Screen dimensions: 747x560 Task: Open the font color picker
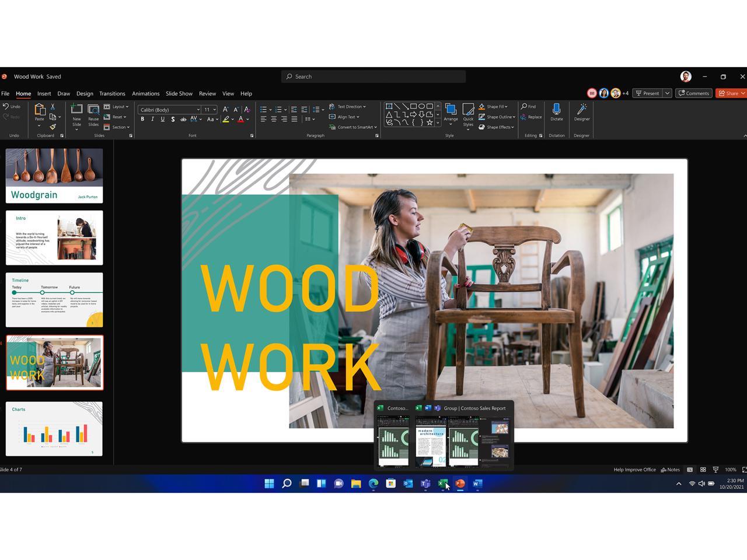[239, 119]
